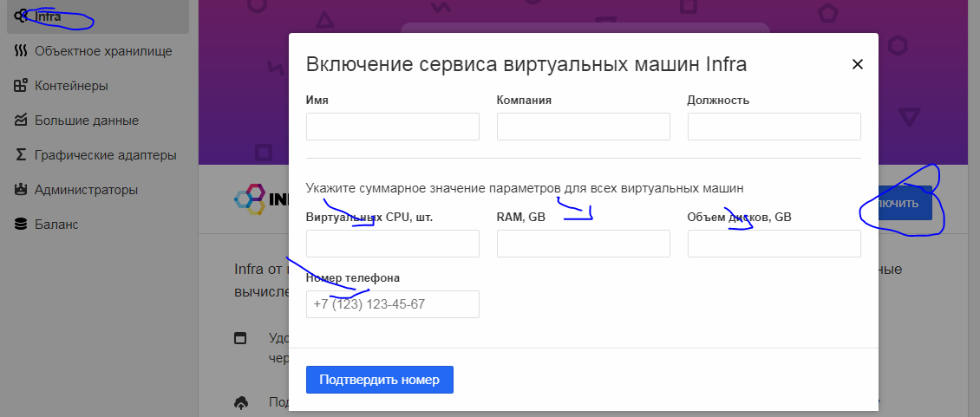The height and width of the screenshot is (417, 980).
Task: Focus the RAM, GB field
Action: coord(583,244)
